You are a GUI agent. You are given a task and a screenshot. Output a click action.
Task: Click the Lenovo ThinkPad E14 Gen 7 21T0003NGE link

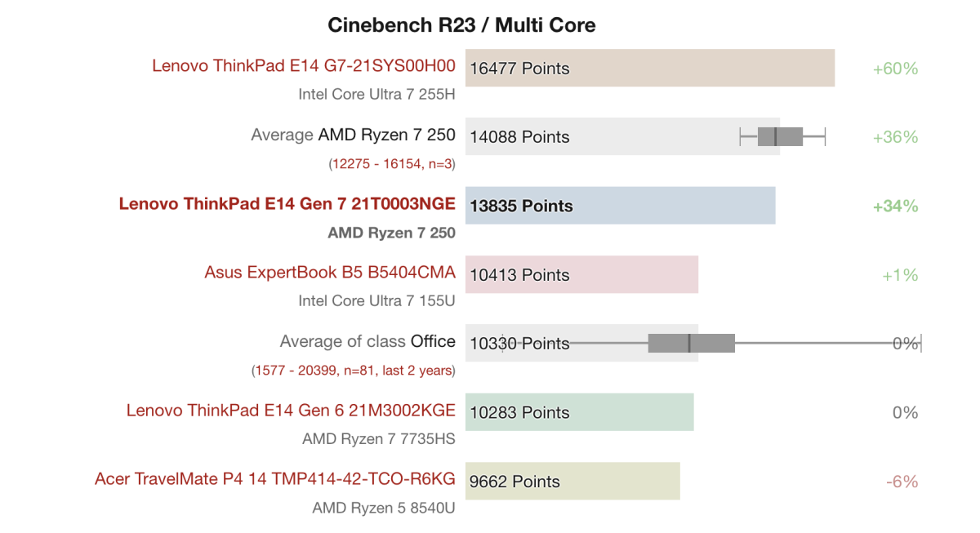tap(287, 204)
